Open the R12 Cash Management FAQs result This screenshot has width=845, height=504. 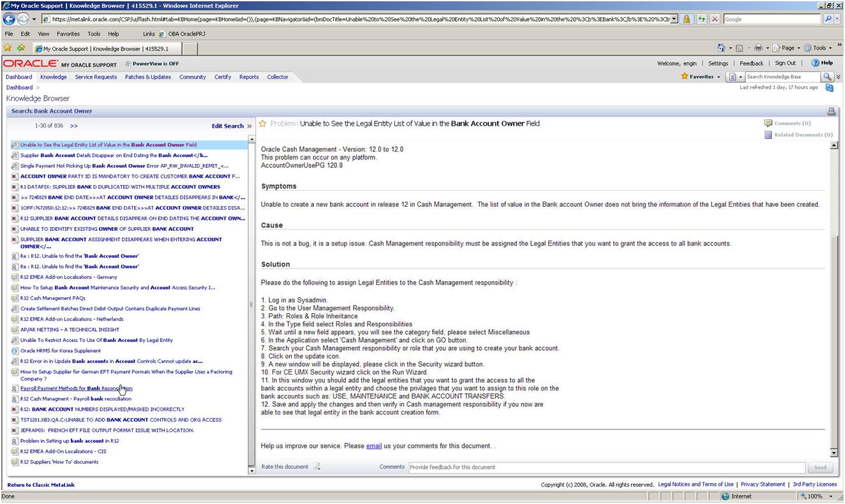pyautogui.click(x=52, y=298)
